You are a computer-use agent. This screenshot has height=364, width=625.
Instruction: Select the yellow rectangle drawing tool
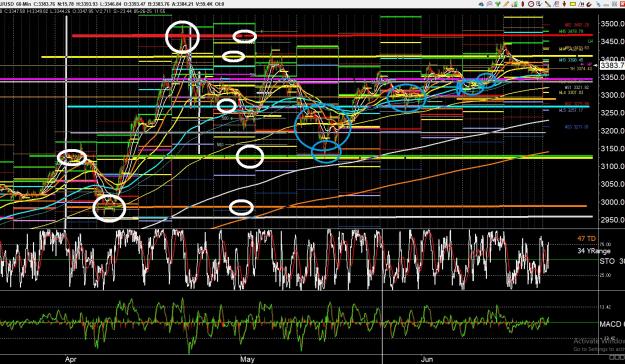pyautogui.click(x=573, y=4)
